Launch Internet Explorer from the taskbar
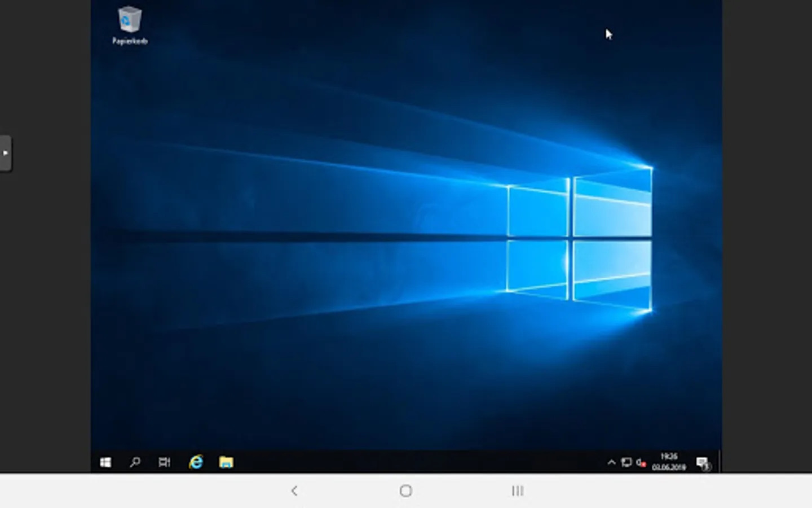 tap(196, 462)
